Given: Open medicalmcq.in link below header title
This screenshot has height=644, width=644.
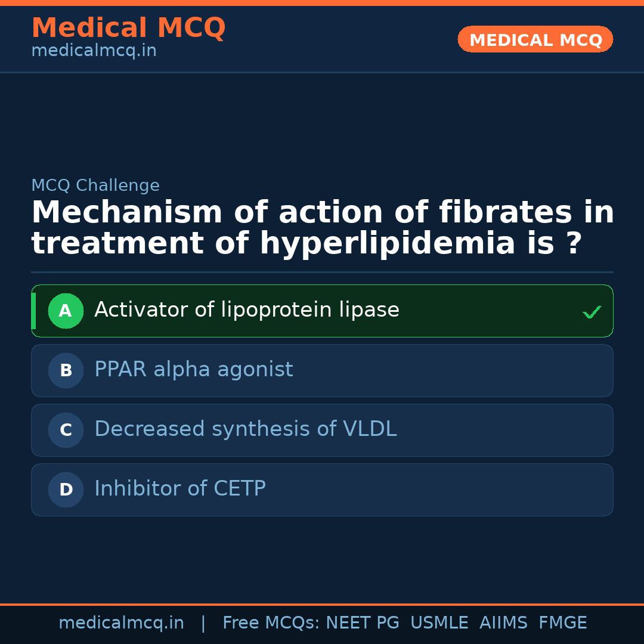Looking at the screenshot, I should coord(94,51).
